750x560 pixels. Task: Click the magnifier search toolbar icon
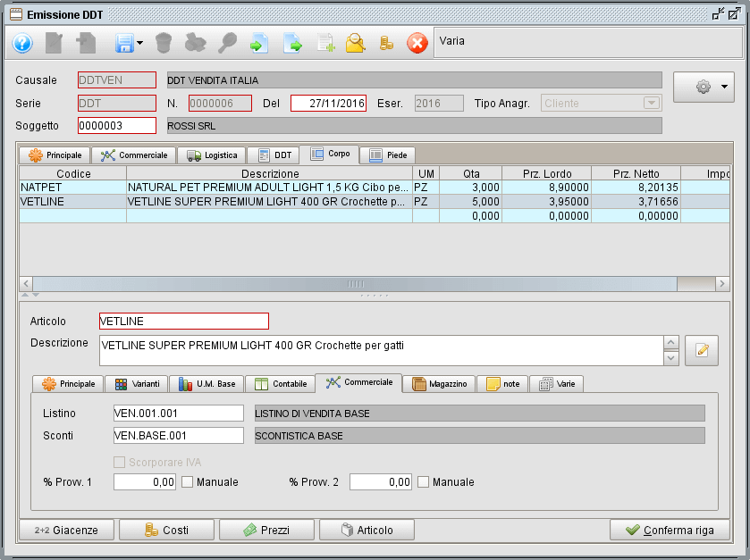pos(228,43)
